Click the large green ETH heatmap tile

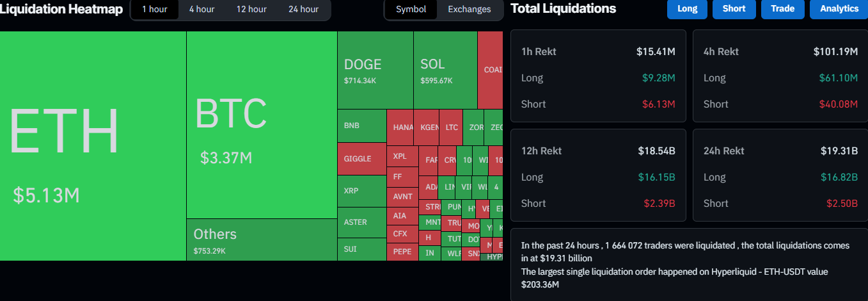pyautogui.click(x=93, y=146)
